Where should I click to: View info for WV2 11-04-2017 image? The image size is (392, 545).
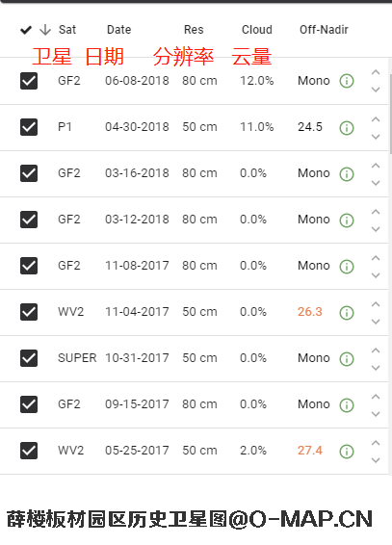(347, 313)
